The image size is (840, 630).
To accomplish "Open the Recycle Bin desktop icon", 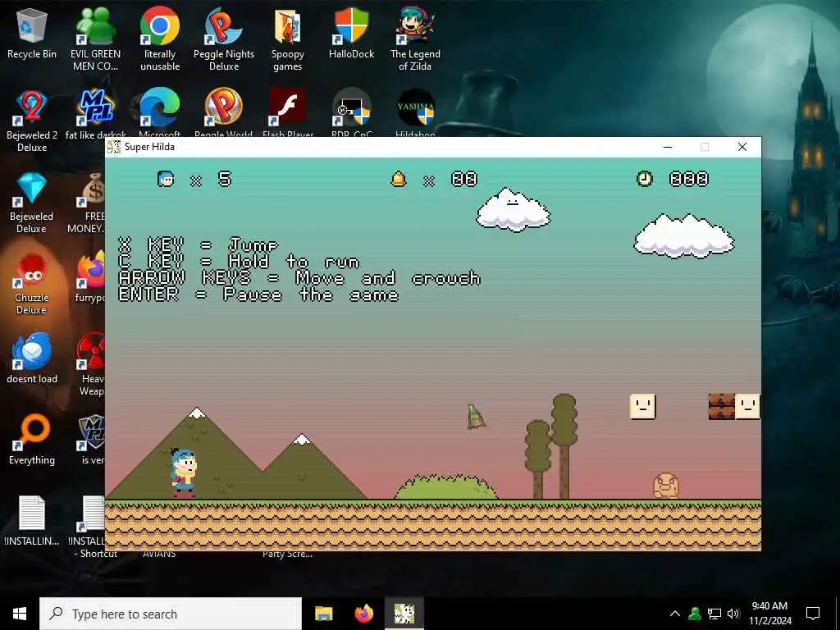I will (x=32, y=34).
